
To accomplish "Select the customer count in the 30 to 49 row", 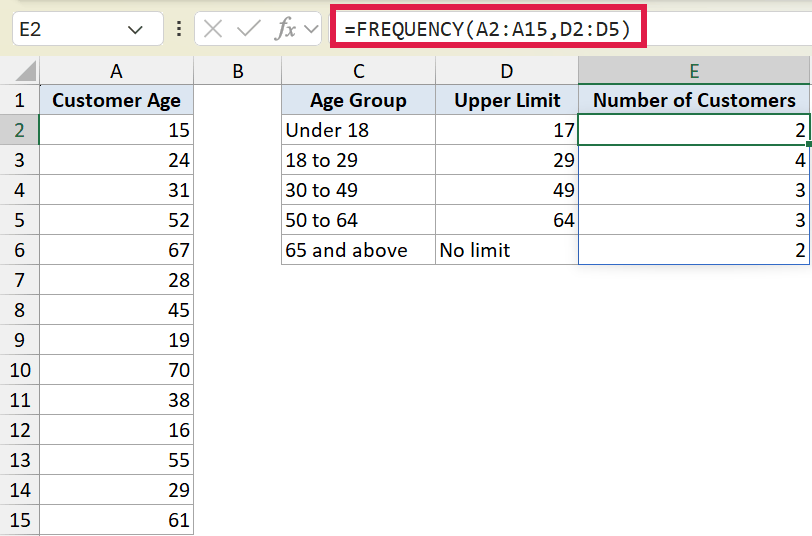I will click(694, 190).
